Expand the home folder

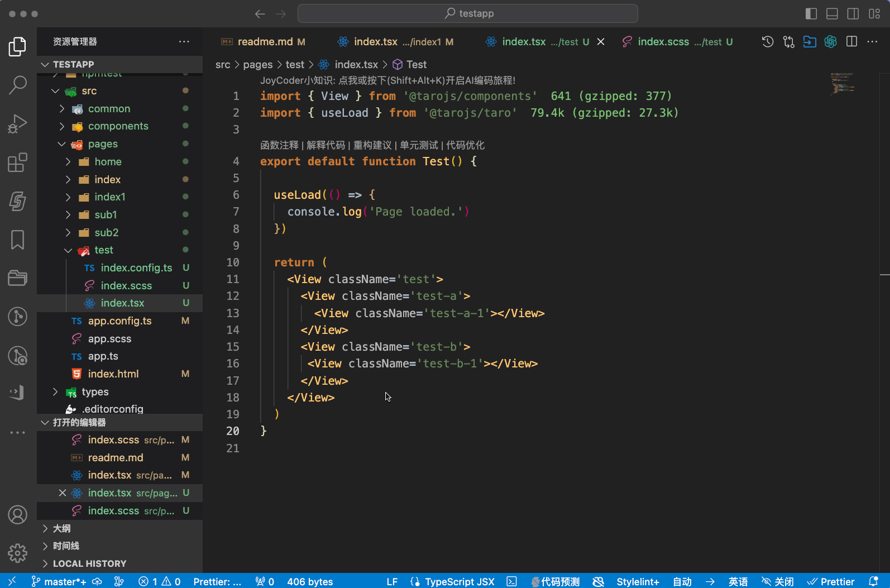[119, 161]
